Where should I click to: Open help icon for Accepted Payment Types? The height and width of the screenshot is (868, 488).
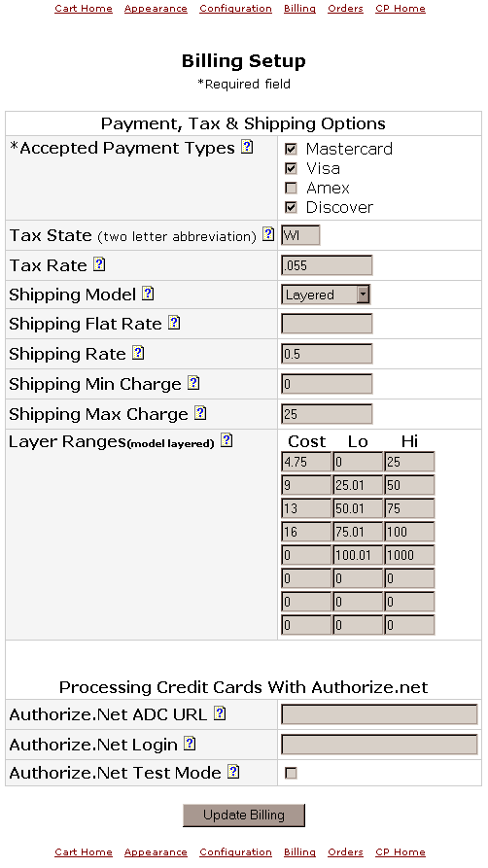[x=247, y=147]
